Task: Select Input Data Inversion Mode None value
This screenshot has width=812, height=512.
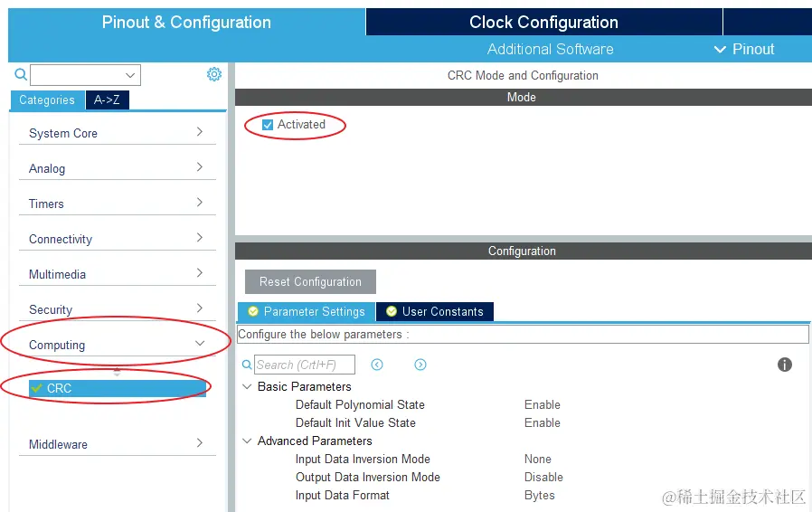Action: (537, 460)
